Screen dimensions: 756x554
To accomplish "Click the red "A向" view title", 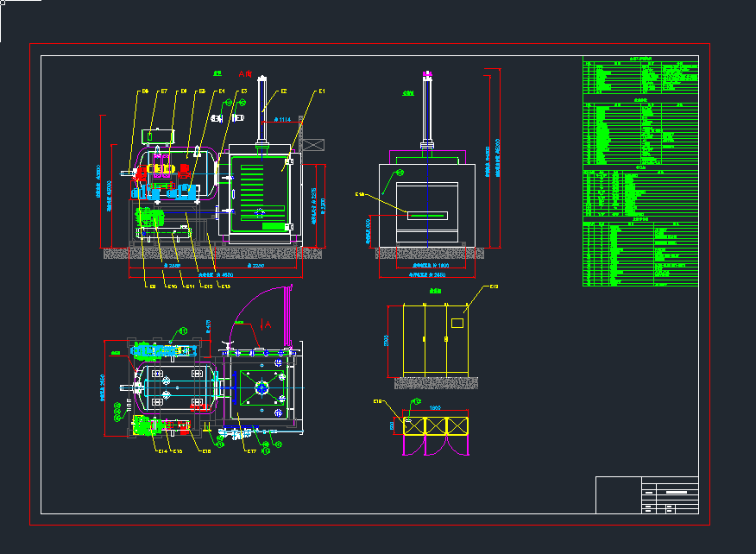I will (x=245, y=75).
